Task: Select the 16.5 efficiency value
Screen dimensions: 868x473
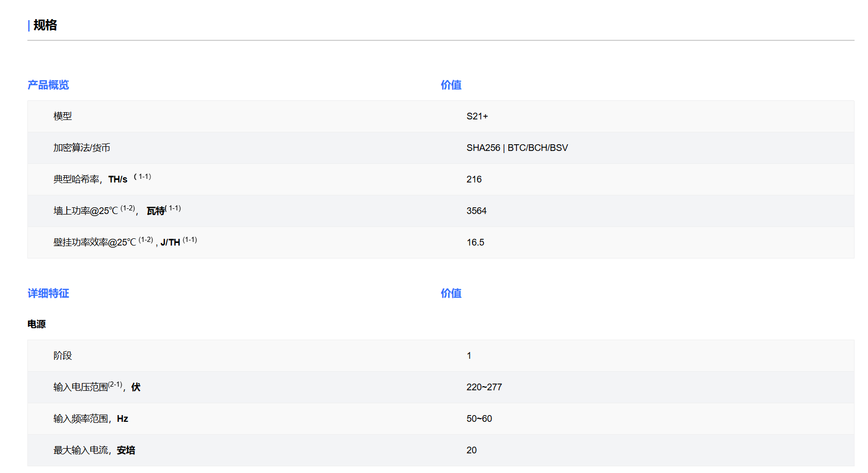Action: click(x=475, y=242)
